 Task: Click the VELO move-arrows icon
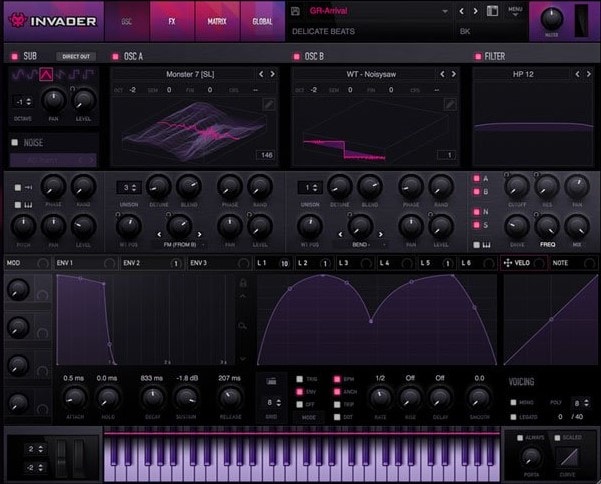point(509,262)
